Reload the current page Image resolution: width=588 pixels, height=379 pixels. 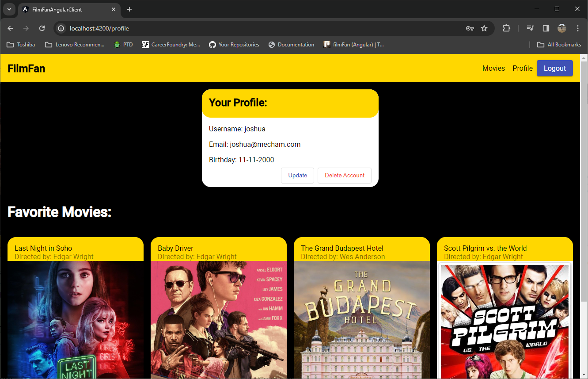pos(42,28)
